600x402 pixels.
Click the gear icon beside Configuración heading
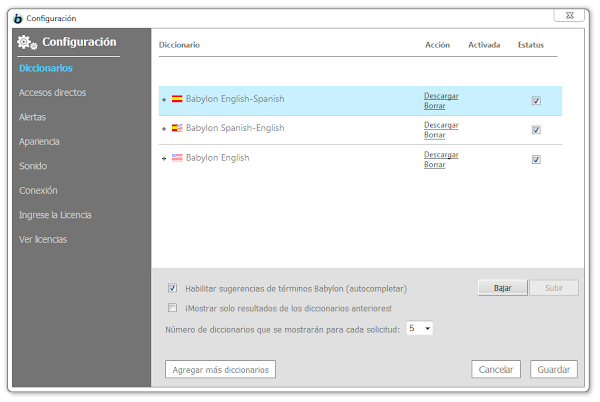27,42
